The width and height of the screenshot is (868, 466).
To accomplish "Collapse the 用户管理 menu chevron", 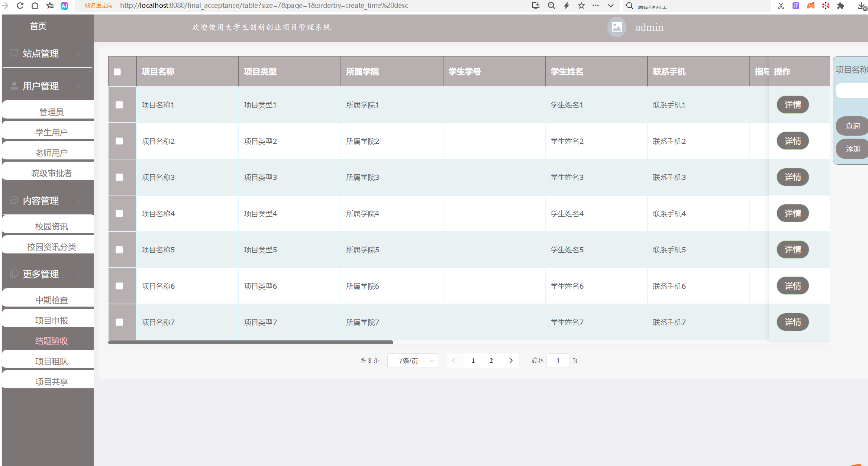I will coord(79,87).
